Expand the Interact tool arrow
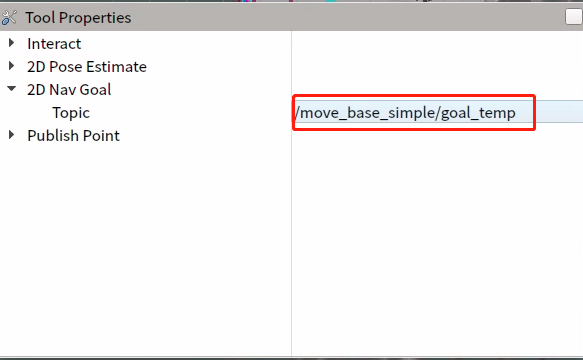The image size is (583, 360). 12,43
